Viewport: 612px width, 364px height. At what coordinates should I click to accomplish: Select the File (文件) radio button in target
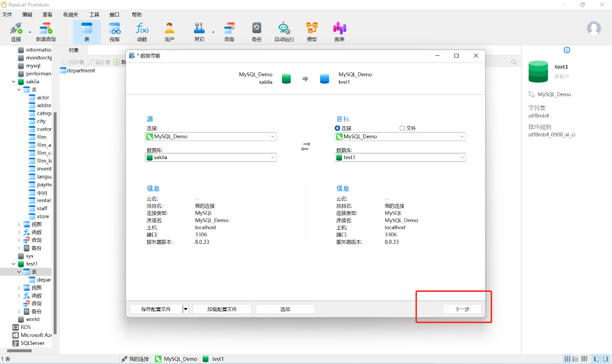402,128
